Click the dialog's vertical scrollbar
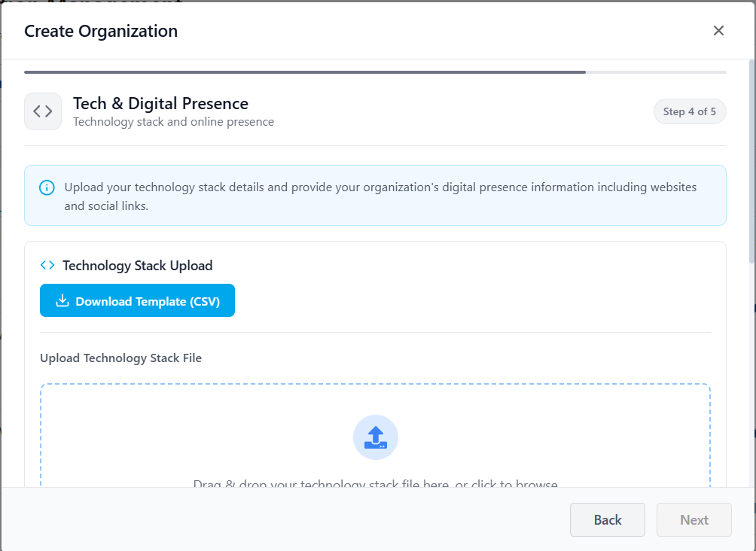The image size is (756, 551). click(x=752, y=161)
